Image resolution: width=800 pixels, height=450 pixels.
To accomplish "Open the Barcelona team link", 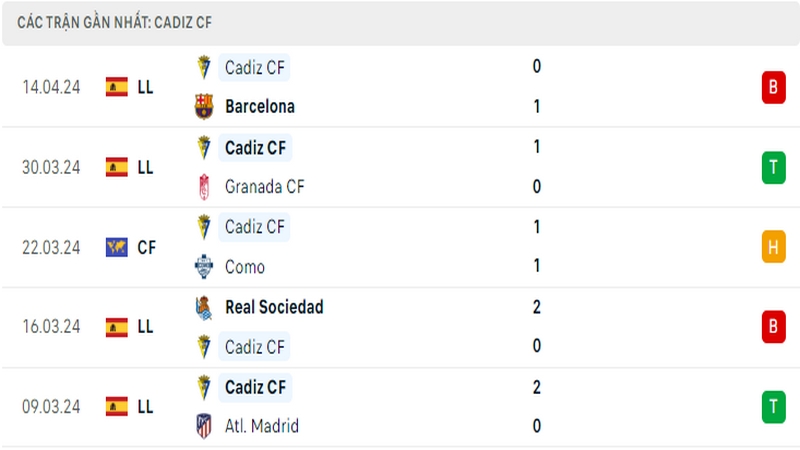I will coord(260,107).
